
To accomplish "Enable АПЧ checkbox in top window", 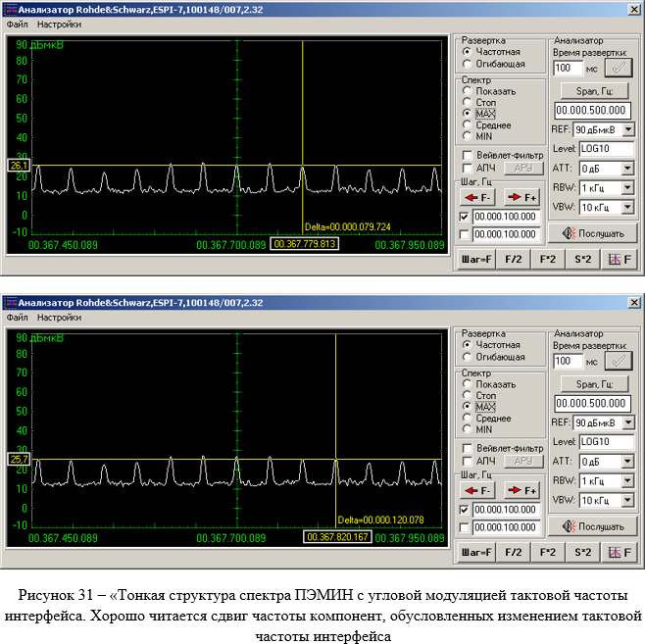I will pyautogui.click(x=468, y=169).
